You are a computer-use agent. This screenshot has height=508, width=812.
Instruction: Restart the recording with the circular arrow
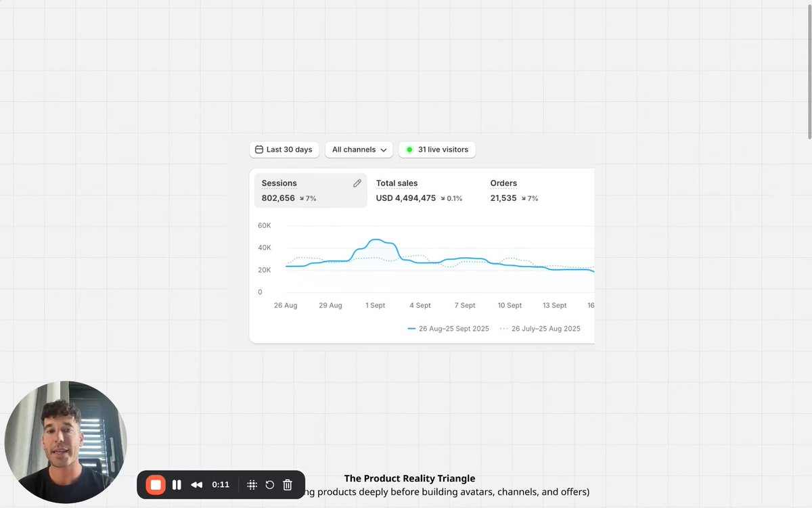point(269,484)
